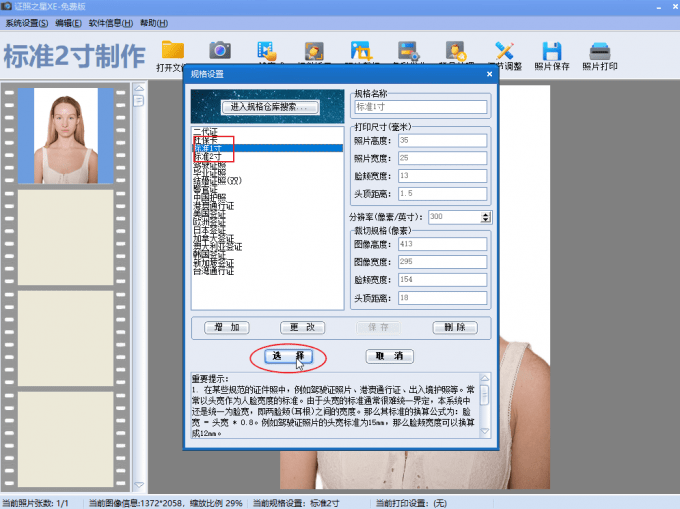
Task: Click the 图像宽度 field showing 295
Action: (x=442, y=262)
